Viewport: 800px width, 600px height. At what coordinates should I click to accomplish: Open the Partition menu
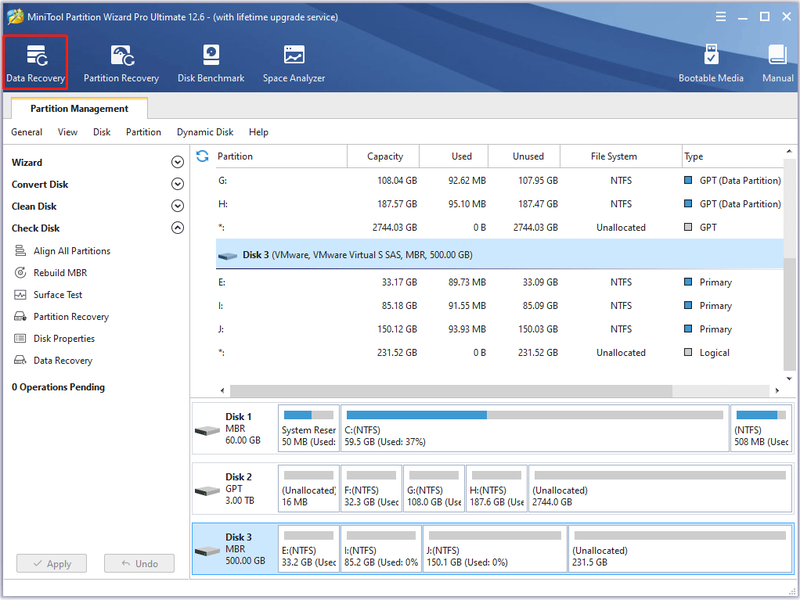(x=143, y=132)
